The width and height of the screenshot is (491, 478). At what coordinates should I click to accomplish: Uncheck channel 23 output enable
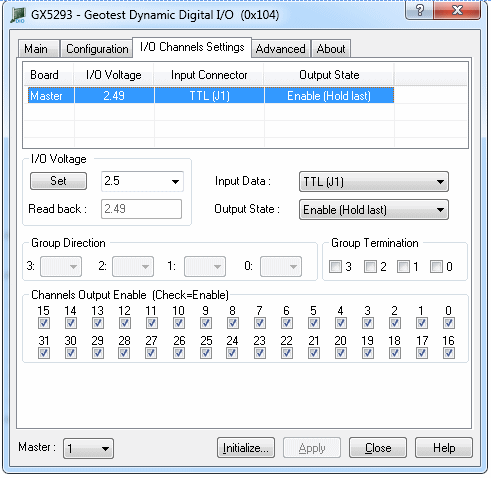coord(260,353)
